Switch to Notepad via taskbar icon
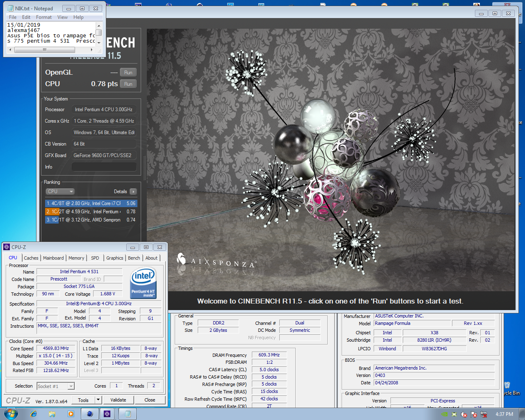This screenshot has height=420, width=525. [x=128, y=414]
